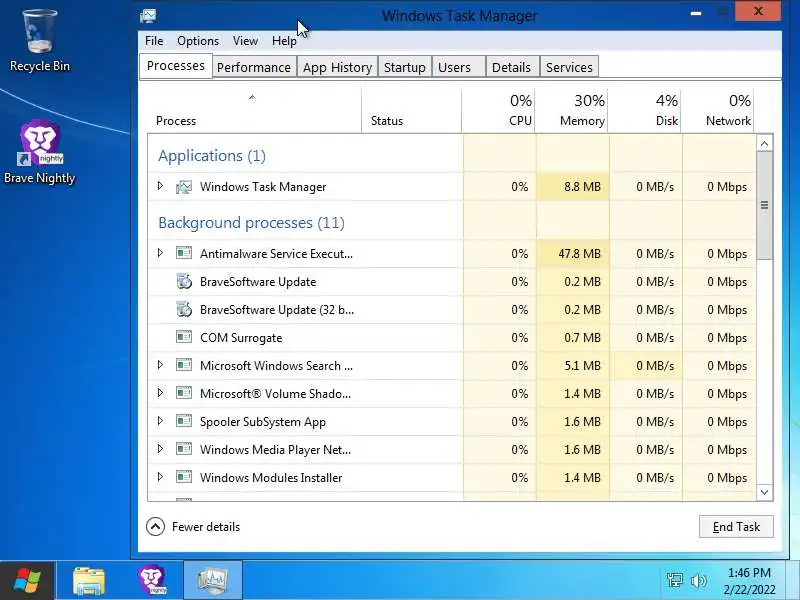Expand the Windows Task Manager application row
Viewport: 800px width, 600px height.
coord(160,186)
